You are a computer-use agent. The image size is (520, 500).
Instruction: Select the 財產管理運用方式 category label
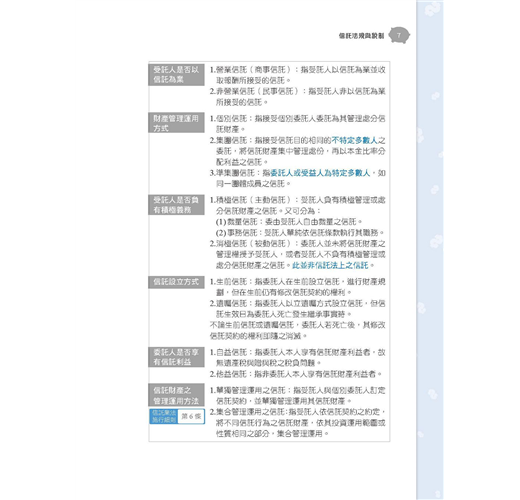(x=176, y=123)
